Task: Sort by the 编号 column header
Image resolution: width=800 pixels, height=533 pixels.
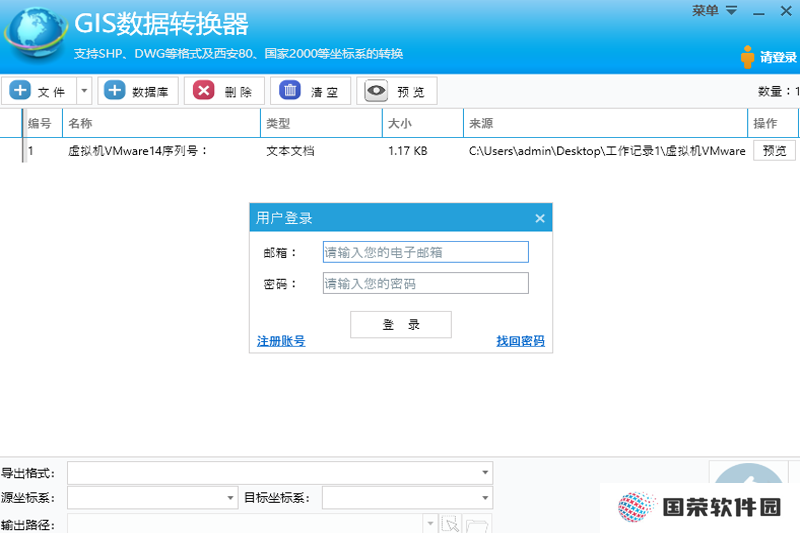Action: 43,123
